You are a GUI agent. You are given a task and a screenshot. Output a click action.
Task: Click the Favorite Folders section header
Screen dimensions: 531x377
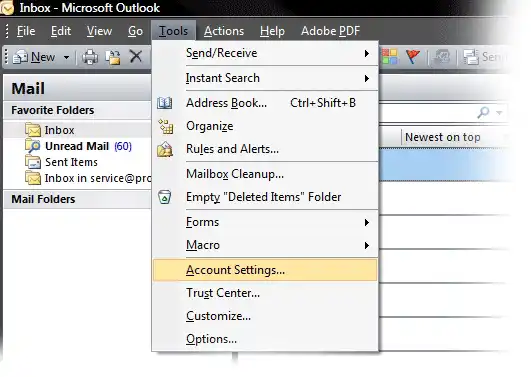tap(77, 110)
